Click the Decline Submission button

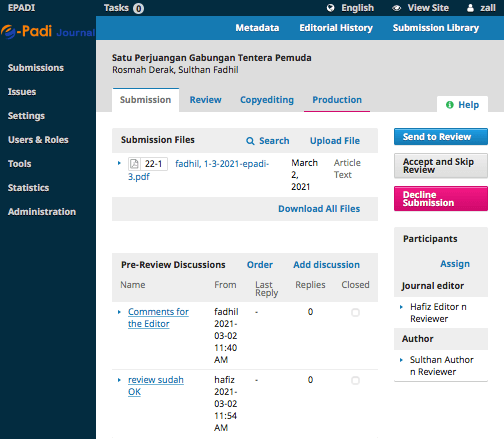(441, 199)
